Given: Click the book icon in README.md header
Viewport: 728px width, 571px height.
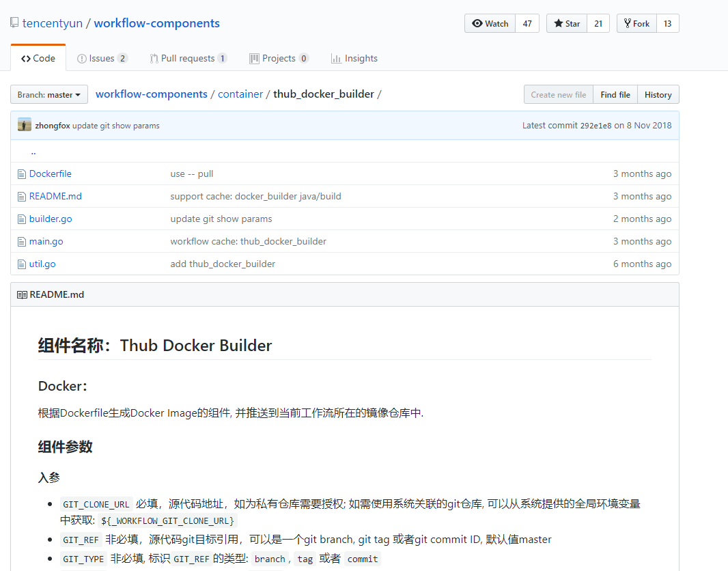Looking at the screenshot, I should click(x=22, y=295).
